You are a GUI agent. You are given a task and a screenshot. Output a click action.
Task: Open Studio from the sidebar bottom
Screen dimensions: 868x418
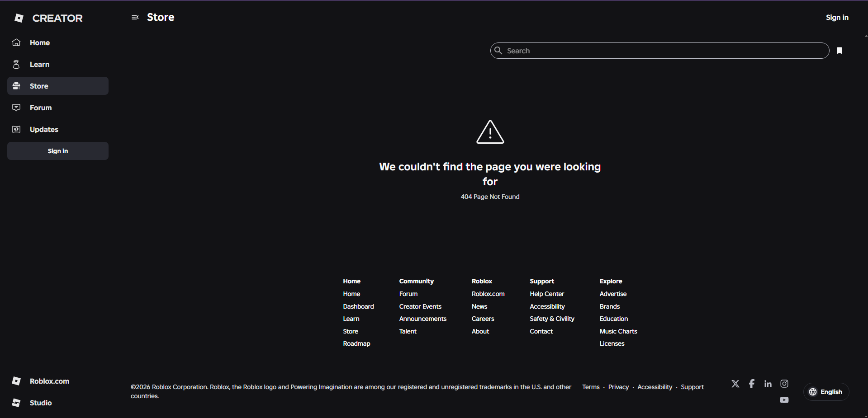(58, 403)
